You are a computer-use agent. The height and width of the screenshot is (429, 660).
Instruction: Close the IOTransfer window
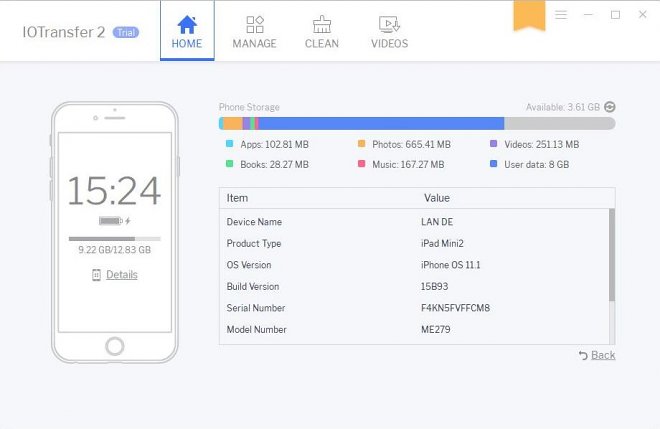pyautogui.click(x=642, y=15)
